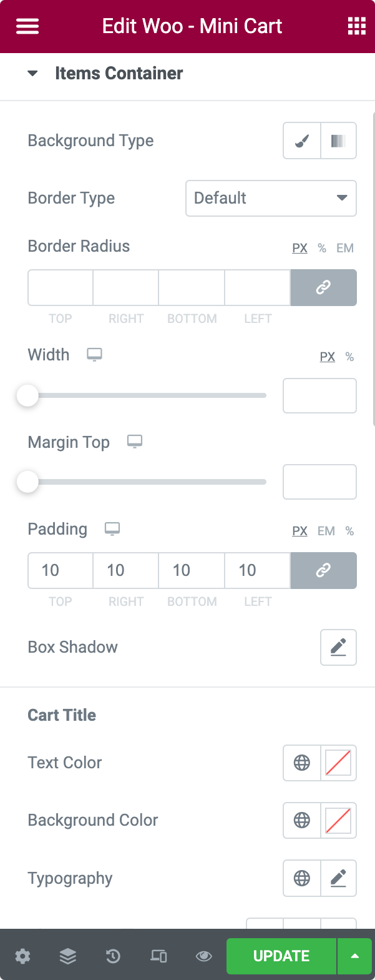The height and width of the screenshot is (980, 375).
Task: Toggle Border Radius values link
Action: (x=323, y=287)
